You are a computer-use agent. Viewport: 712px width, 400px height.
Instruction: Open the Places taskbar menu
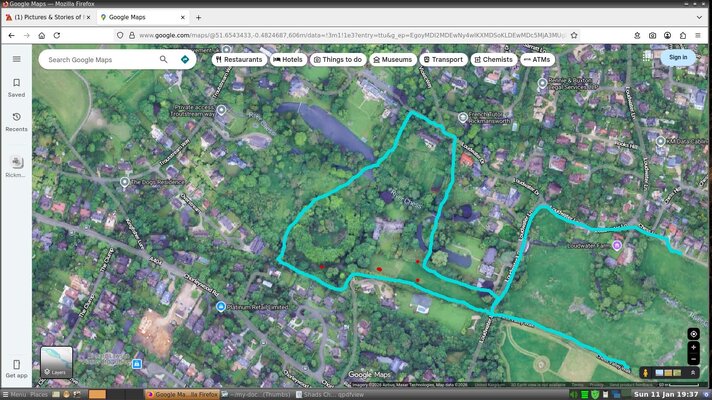pos(39,395)
